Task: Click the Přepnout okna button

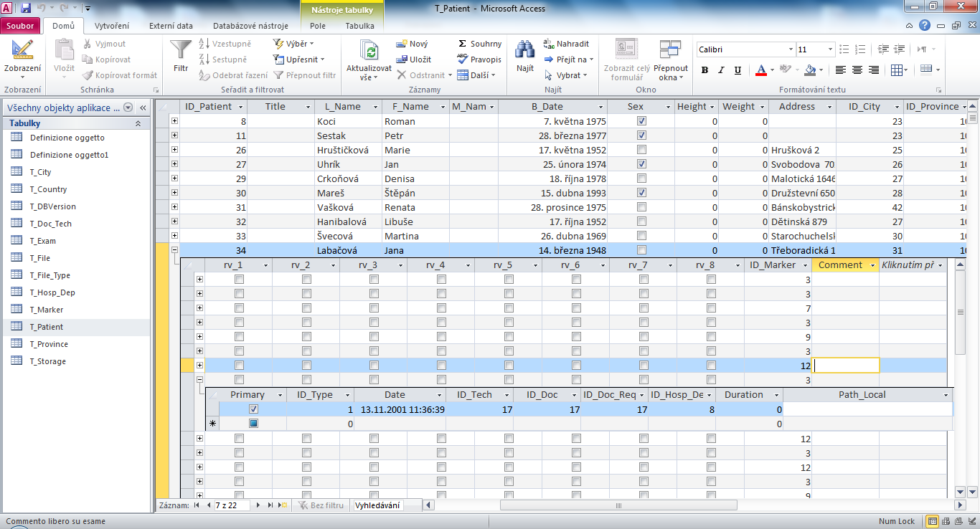Action: point(670,60)
